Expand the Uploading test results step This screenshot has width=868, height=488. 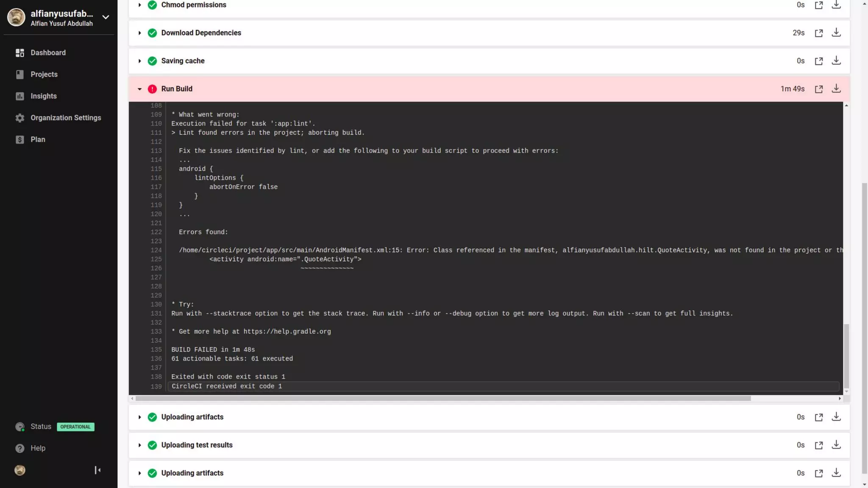[139, 445]
